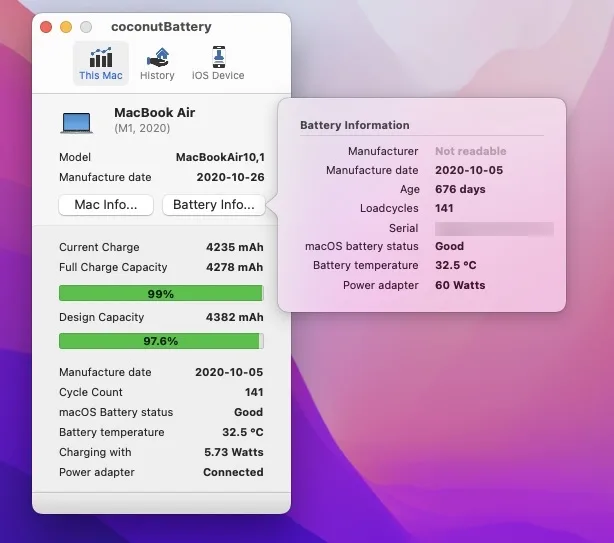
Task: Click the MacBook Air laptop icon
Action: (77, 123)
